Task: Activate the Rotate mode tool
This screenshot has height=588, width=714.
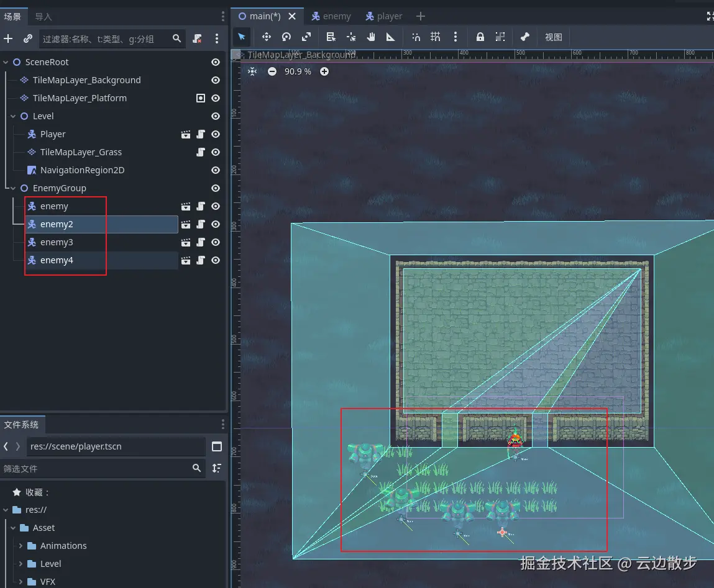Action: (286, 37)
